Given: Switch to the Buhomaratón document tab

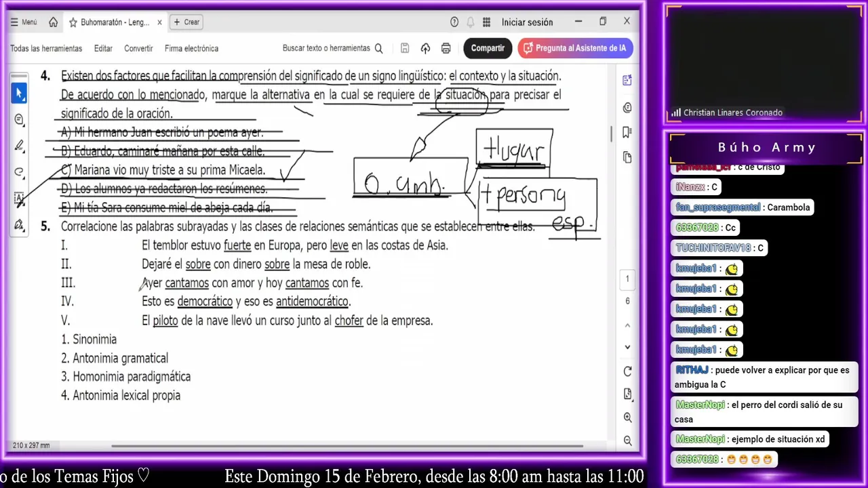Looking at the screenshot, I should [x=115, y=22].
